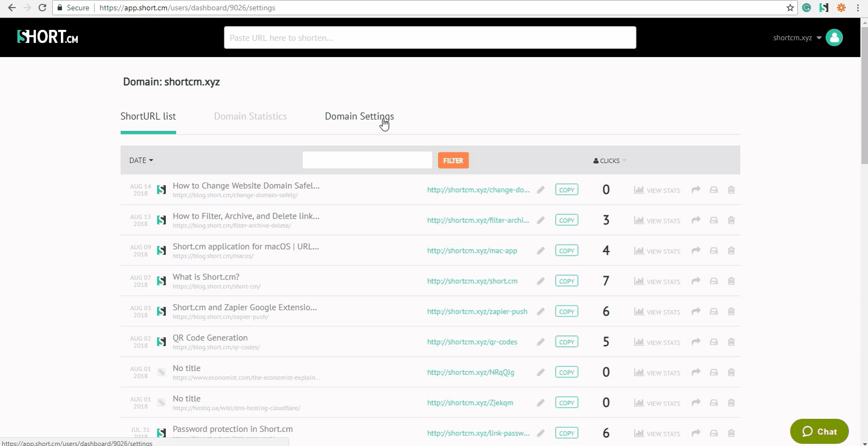Share the QR Code Generation link

point(696,342)
